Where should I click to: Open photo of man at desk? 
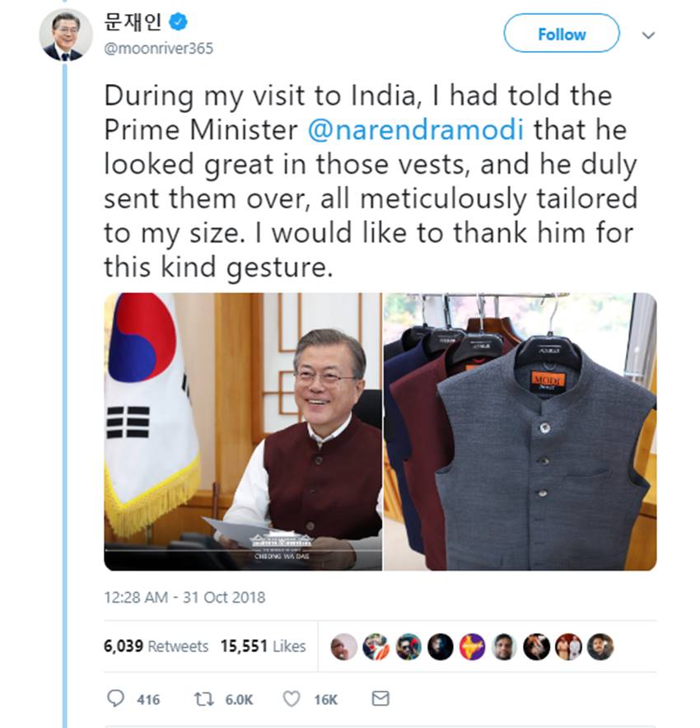point(243,432)
